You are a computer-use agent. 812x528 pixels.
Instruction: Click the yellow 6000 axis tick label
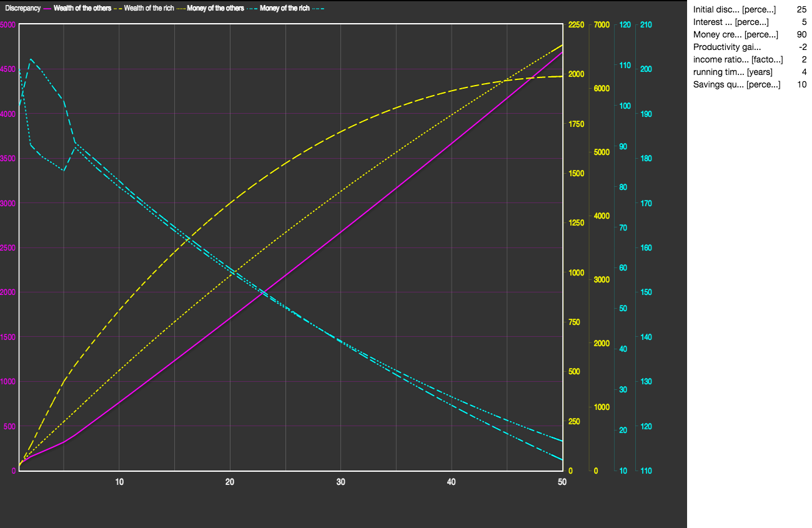(601, 89)
